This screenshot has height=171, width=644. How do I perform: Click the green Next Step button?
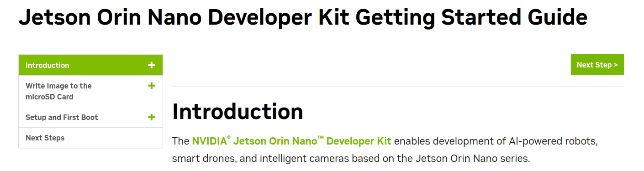pyautogui.click(x=597, y=65)
